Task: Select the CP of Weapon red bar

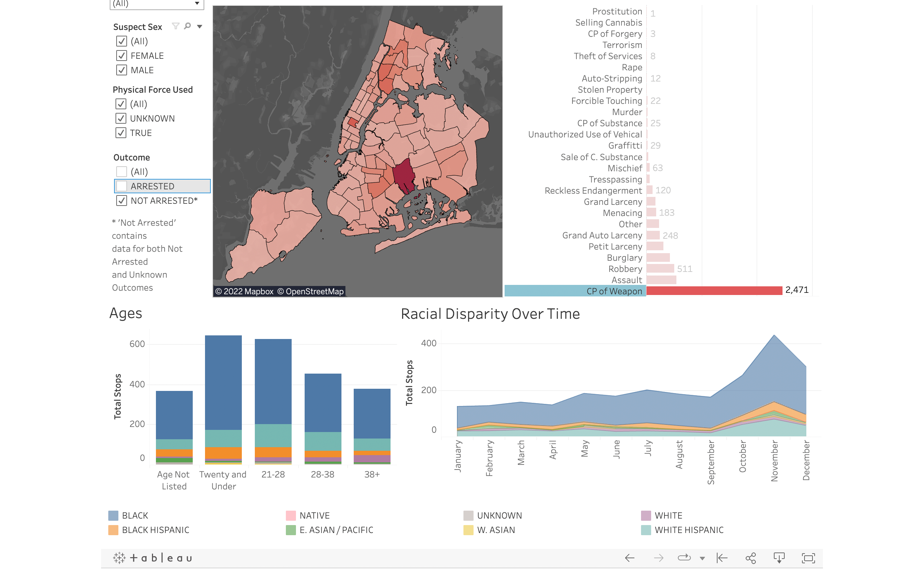Action: point(714,291)
